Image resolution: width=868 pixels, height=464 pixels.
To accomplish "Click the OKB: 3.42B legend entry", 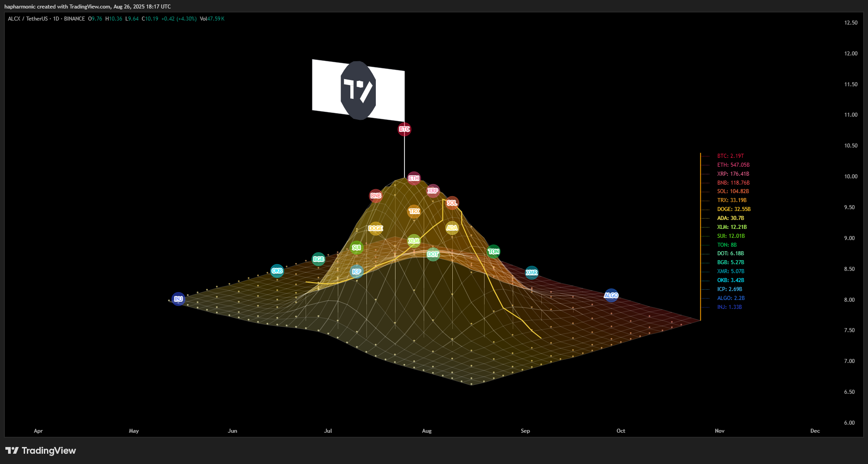I will click(x=731, y=280).
